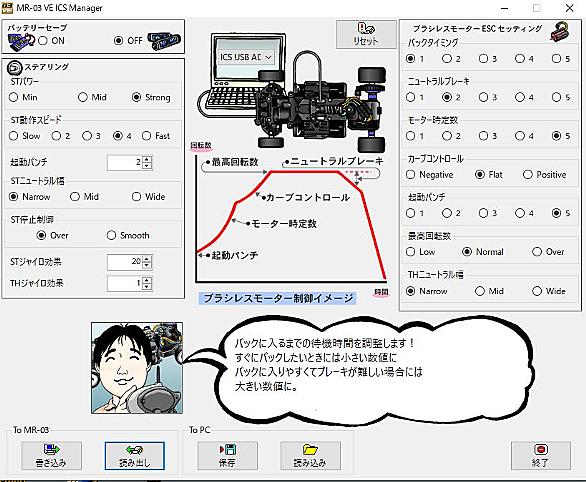Set バックタイミング to 5
The height and width of the screenshot is (482, 586).
click(x=561, y=59)
